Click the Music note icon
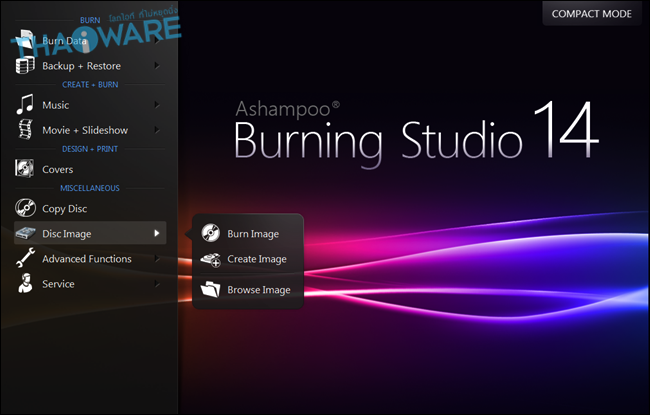The image size is (650, 415). pos(24,104)
